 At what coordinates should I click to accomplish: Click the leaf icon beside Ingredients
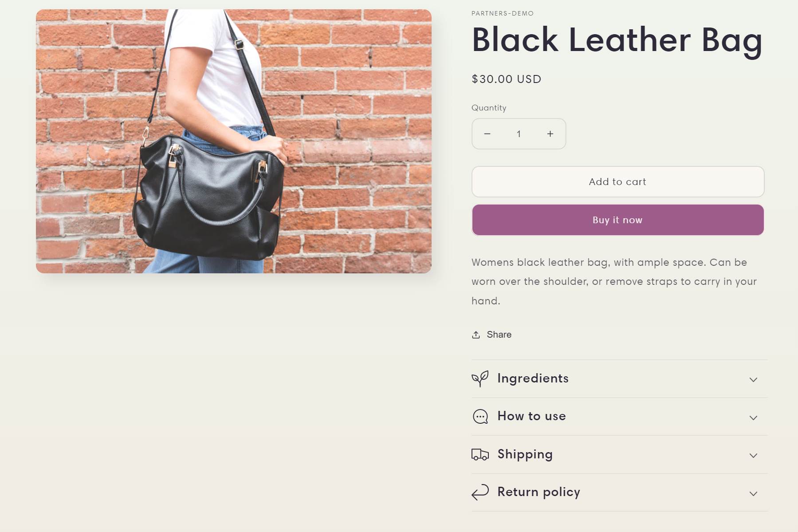click(480, 378)
